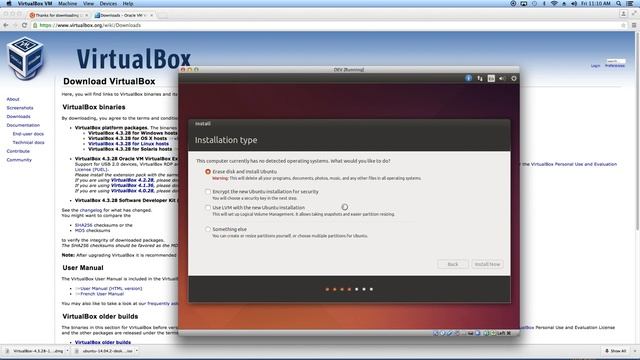Open the Technical docs link
This screenshot has height=360, width=640.
(28, 142)
